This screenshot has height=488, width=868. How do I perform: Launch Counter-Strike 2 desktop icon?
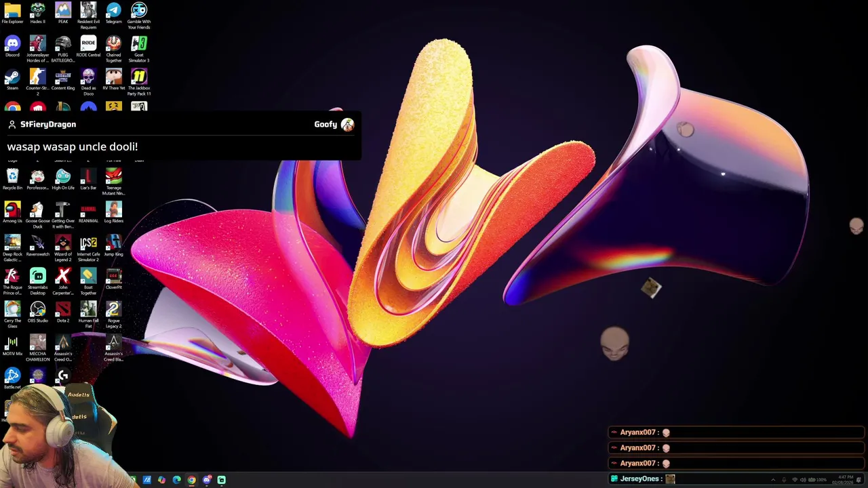[38, 83]
